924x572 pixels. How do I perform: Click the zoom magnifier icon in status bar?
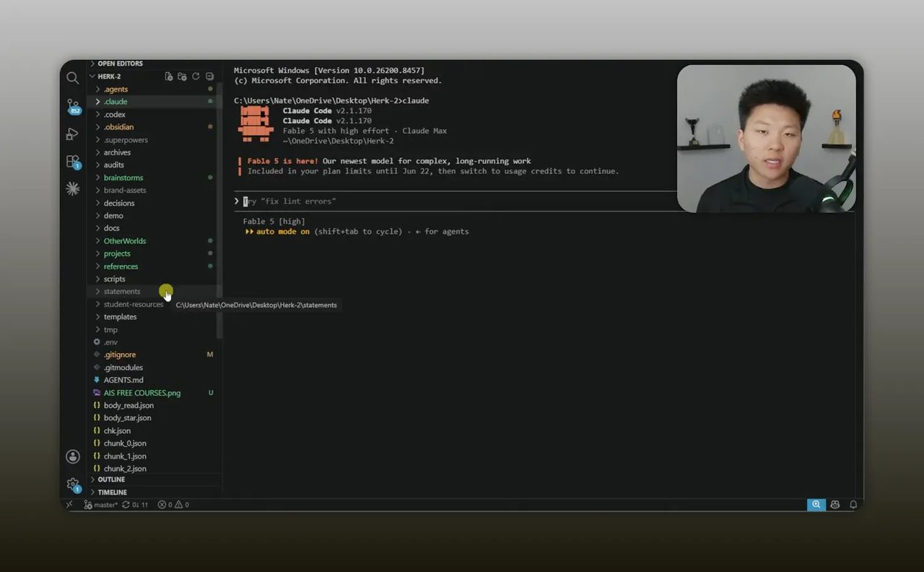pyautogui.click(x=816, y=505)
